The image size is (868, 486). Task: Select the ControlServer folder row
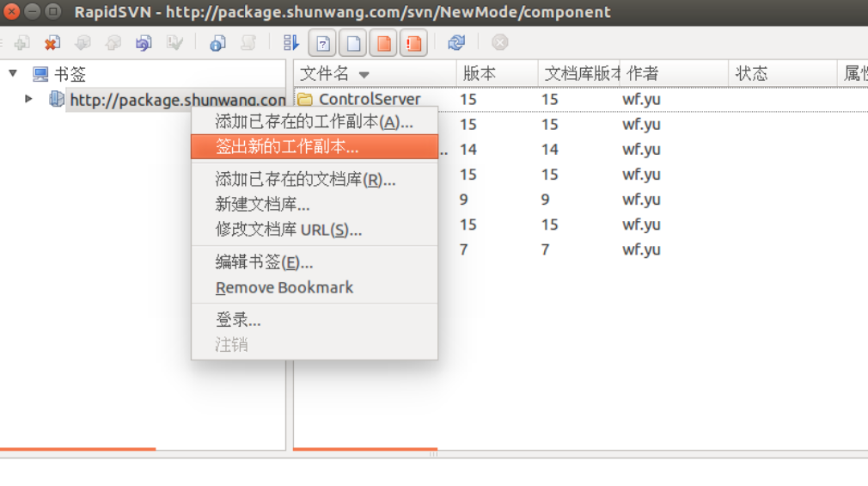581,99
